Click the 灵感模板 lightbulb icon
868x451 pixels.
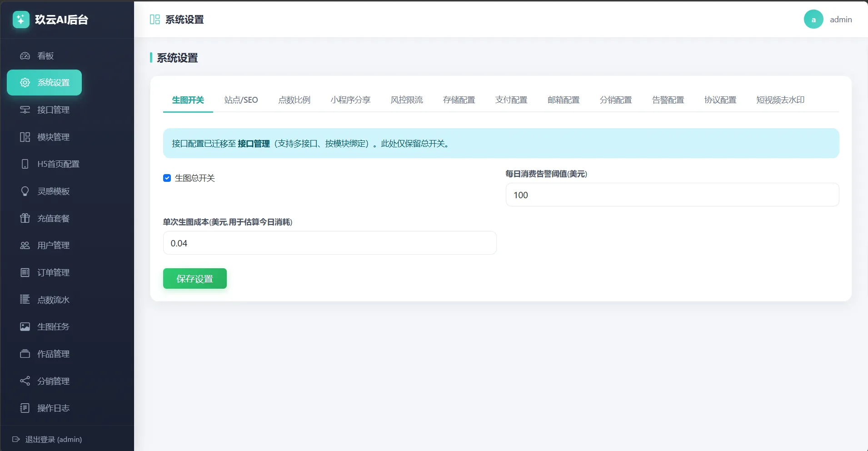click(x=25, y=191)
